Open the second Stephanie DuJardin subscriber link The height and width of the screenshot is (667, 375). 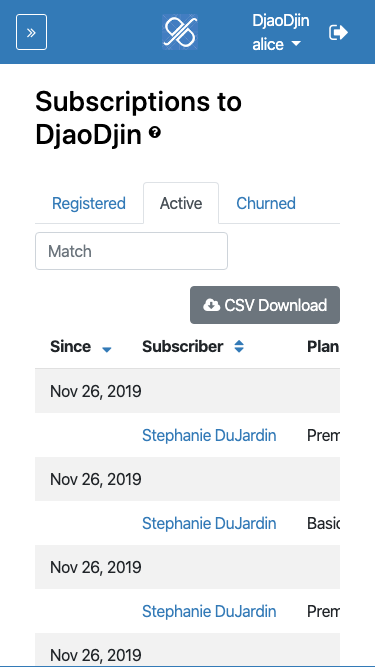[209, 523]
